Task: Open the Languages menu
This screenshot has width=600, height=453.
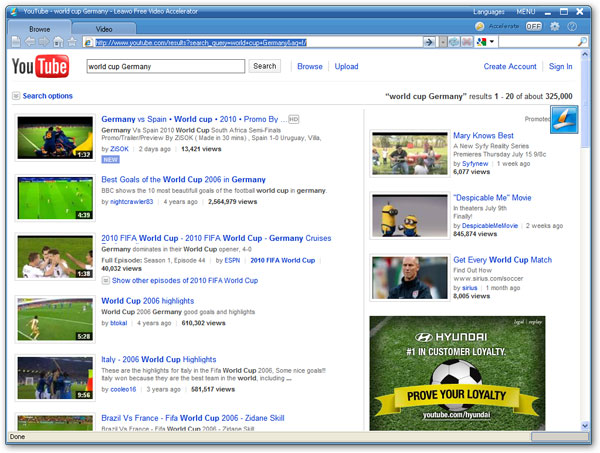Action: click(489, 11)
